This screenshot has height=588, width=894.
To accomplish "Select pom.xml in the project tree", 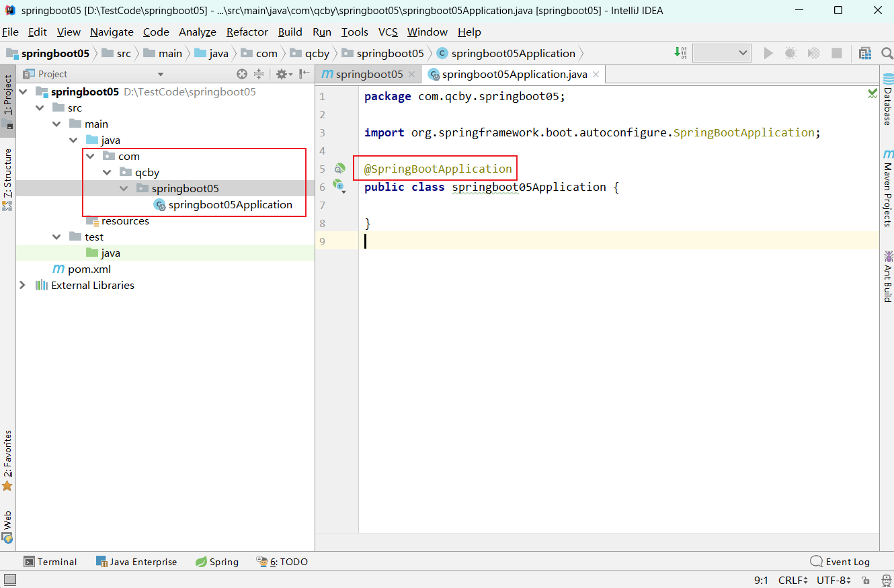I will (81, 269).
